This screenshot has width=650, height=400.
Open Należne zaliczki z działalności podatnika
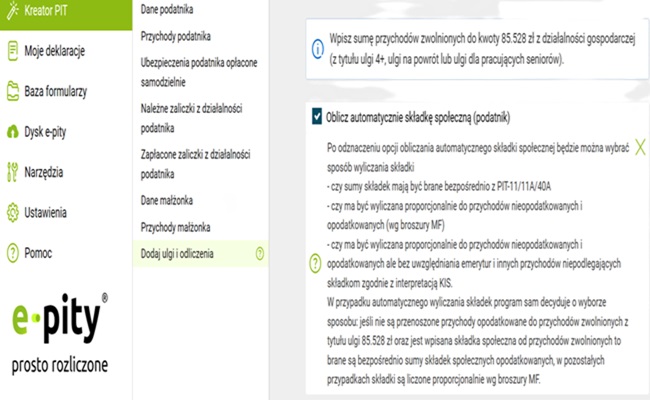tap(192, 118)
